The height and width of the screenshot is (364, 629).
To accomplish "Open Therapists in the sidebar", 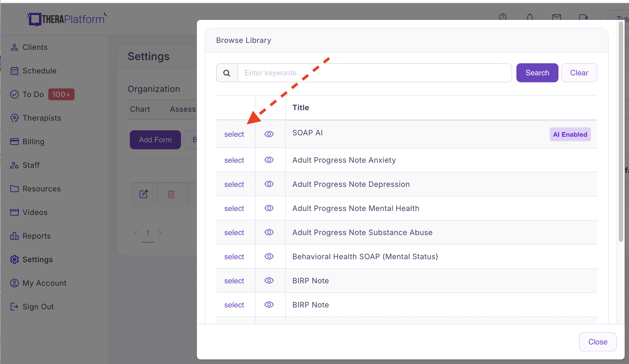I will tap(36, 118).
